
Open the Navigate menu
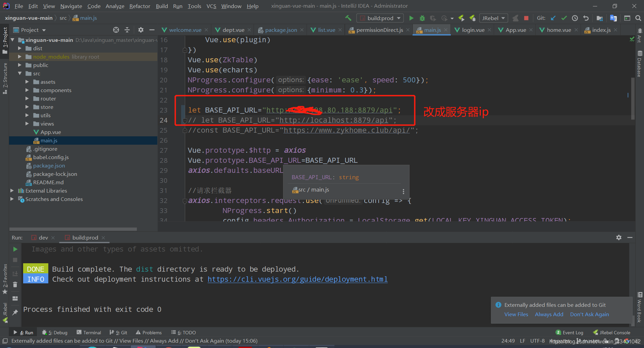(x=71, y=6)
